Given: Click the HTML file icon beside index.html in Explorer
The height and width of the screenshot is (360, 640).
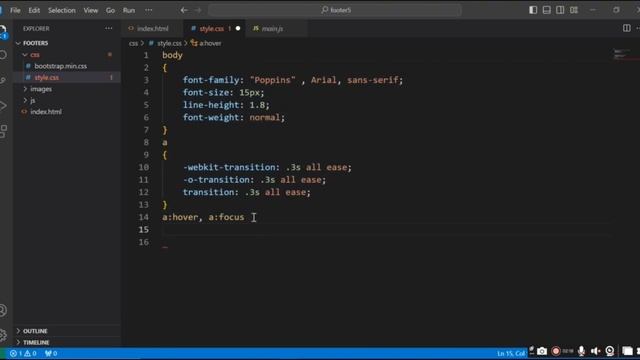Looking at the screenshot, I should 24,112.
